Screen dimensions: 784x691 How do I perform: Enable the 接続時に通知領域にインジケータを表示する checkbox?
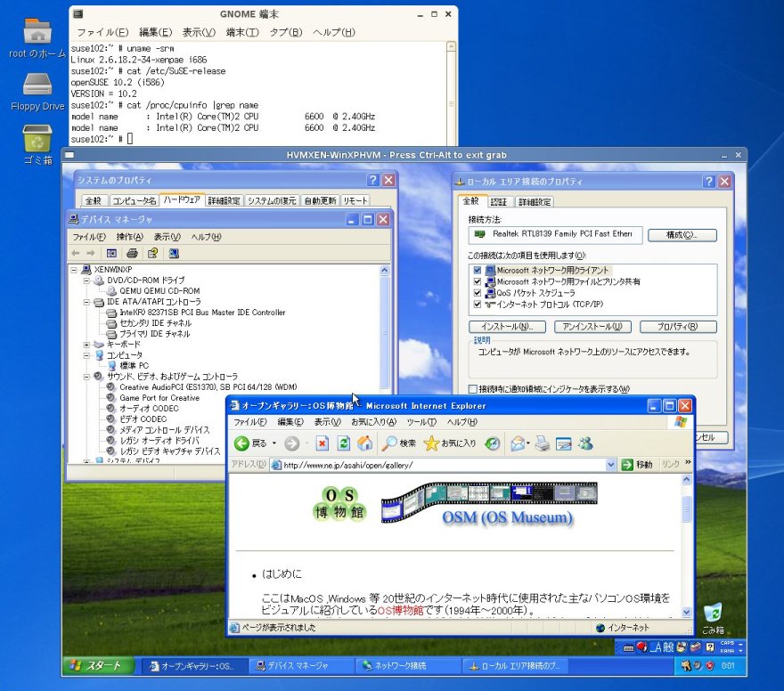click(472, 389)
